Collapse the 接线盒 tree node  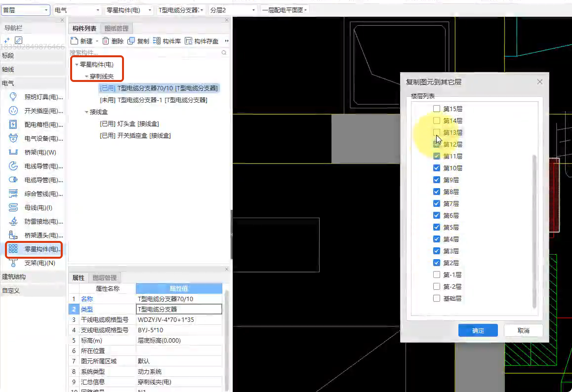click(86, 112)
